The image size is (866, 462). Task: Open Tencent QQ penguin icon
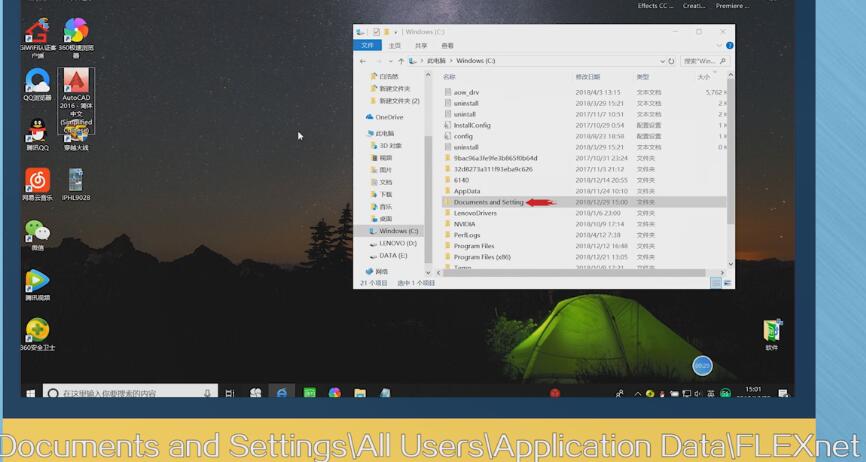pyautogui.click(x=37, y=130)
